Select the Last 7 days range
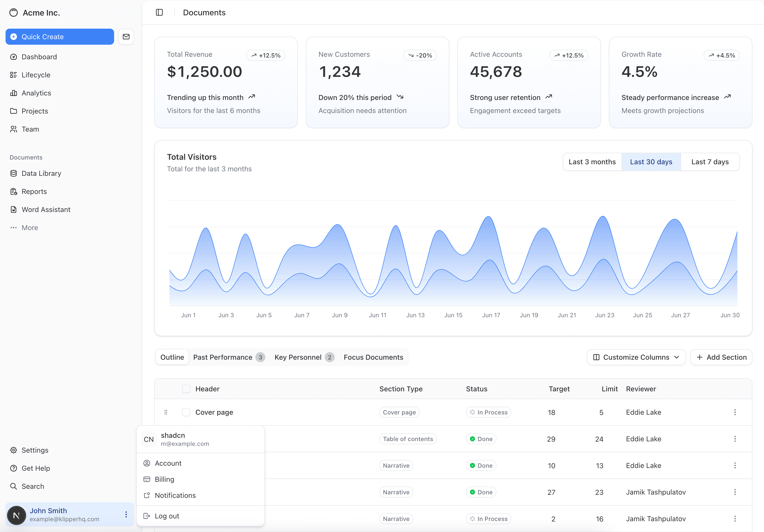 coord(710,162)
